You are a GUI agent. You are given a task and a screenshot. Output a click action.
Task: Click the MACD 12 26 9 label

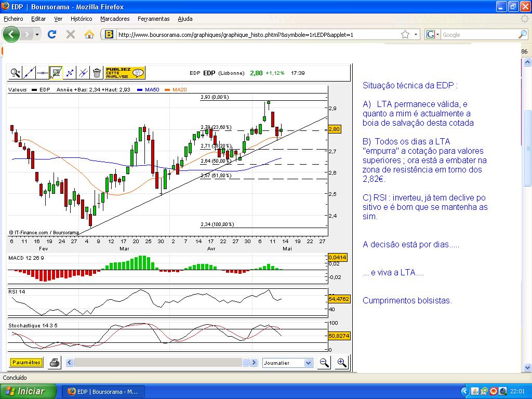pyautogui.click(x=26, y=258)
